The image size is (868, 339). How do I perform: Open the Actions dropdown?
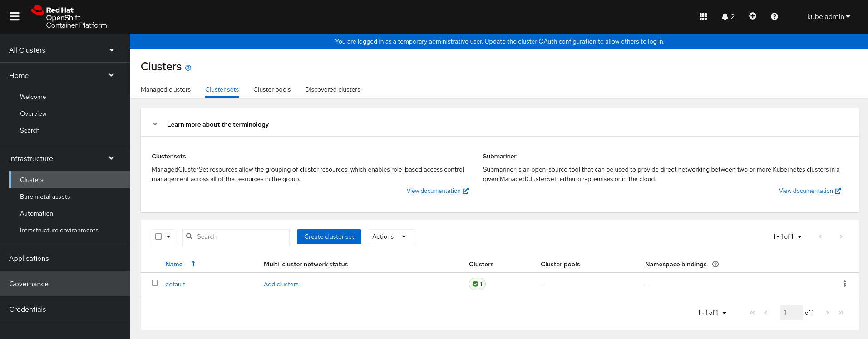click(x=391, y=236)
